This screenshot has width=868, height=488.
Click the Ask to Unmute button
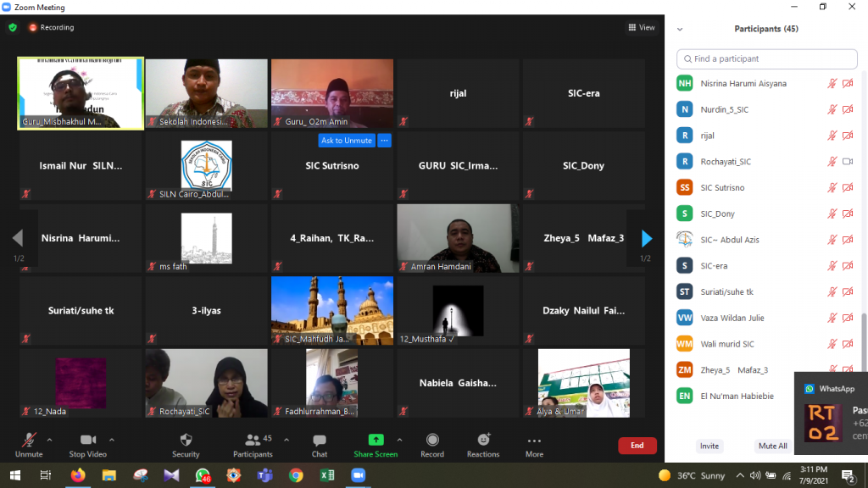346,141
